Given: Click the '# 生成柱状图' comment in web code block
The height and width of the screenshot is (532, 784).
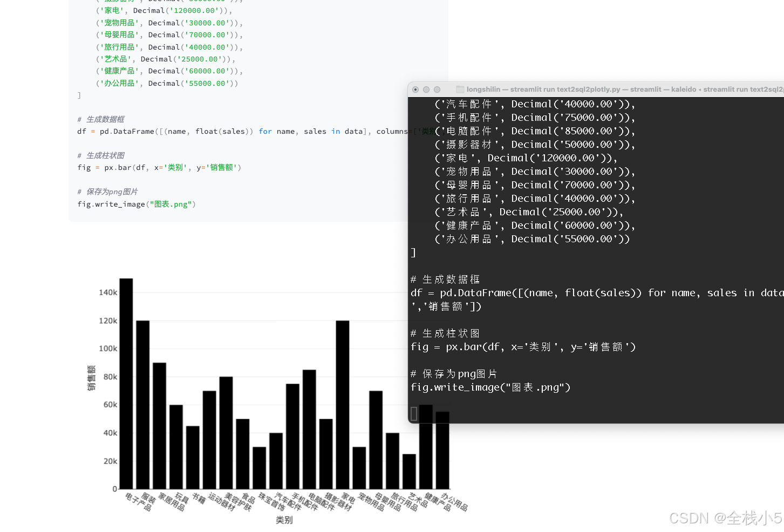Looking at the screenshot, I should [101, 155].
